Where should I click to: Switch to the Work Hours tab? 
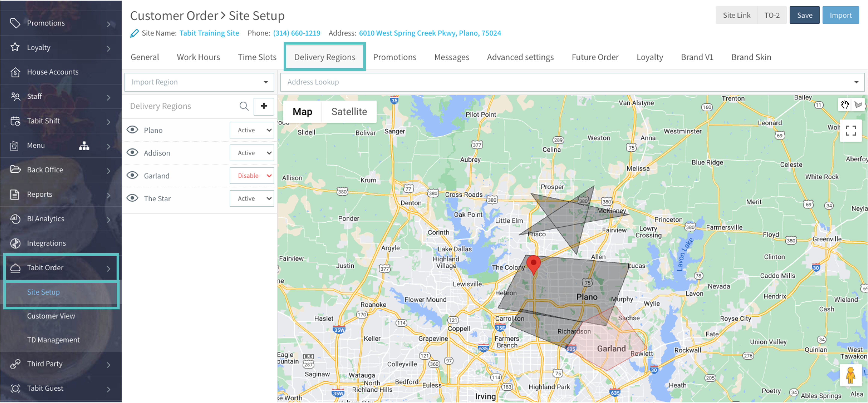coord(198,57)
